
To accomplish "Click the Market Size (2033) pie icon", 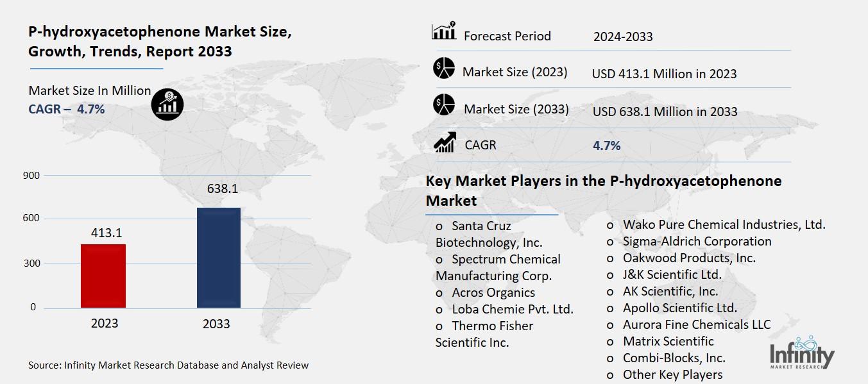I will (x=443, y=104).
